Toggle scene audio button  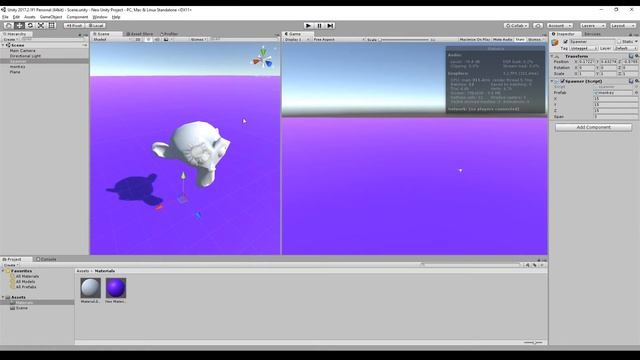click(x=157, y=40)
